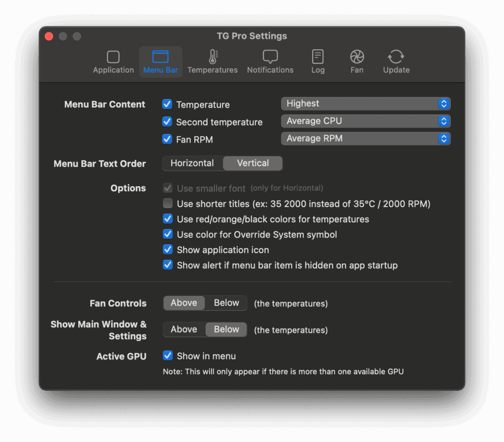Toggle red/orange/black colors for temperatures
This screenshot has height=442, width=504.
coord(168,219)
